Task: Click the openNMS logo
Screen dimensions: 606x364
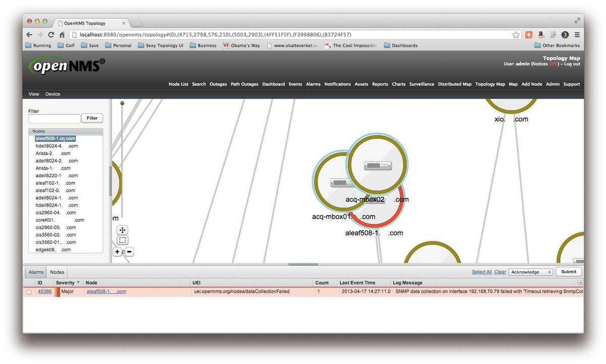Action: click(x=67, y=66)
